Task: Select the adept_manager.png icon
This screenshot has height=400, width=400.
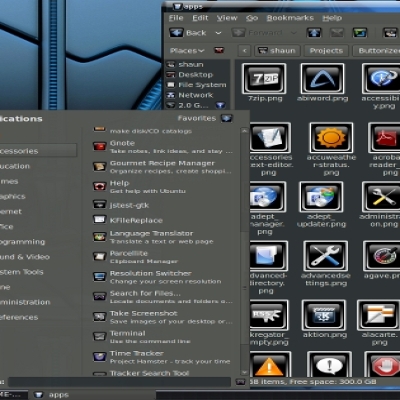Action: [x=268, y=197]
